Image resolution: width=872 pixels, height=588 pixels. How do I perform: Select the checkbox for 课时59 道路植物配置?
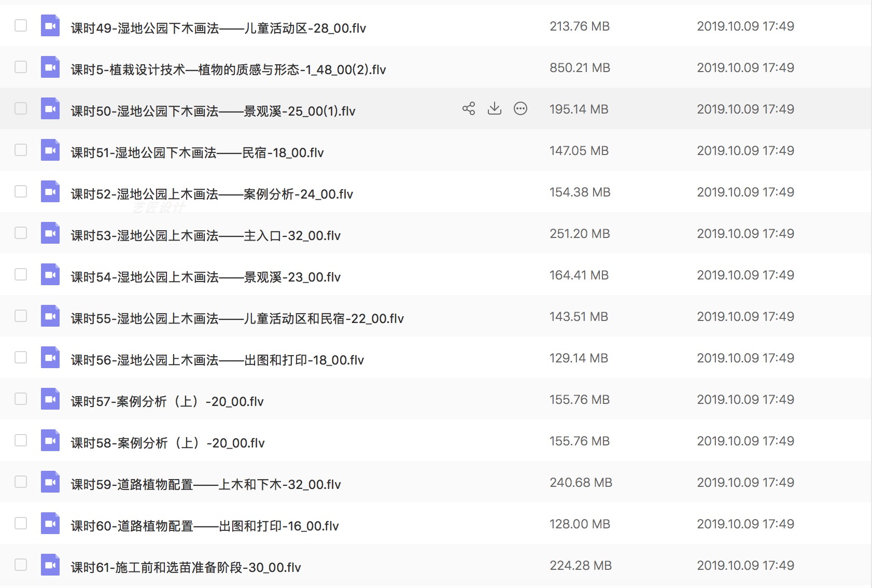click(21, 482)
